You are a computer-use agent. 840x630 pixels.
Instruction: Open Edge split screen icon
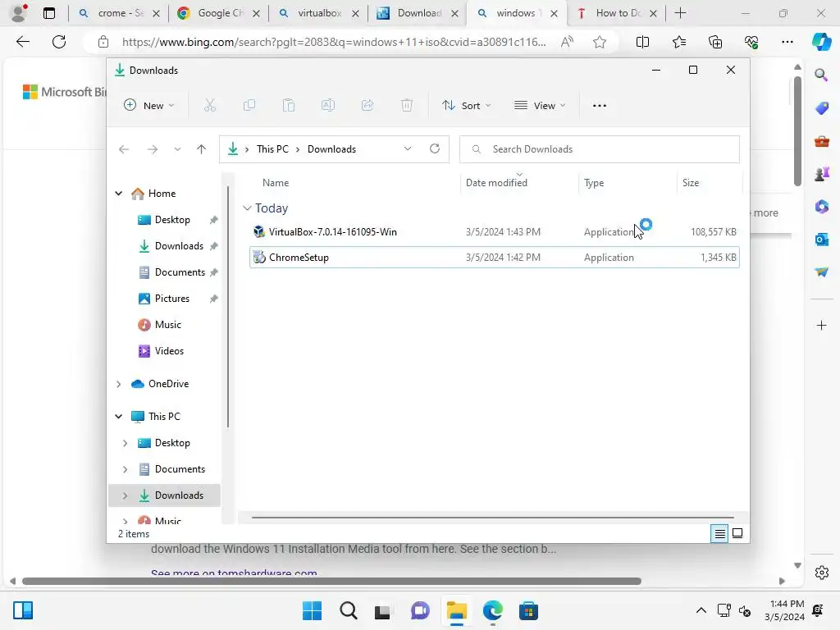pyautogui.click(x=642, y=42)
